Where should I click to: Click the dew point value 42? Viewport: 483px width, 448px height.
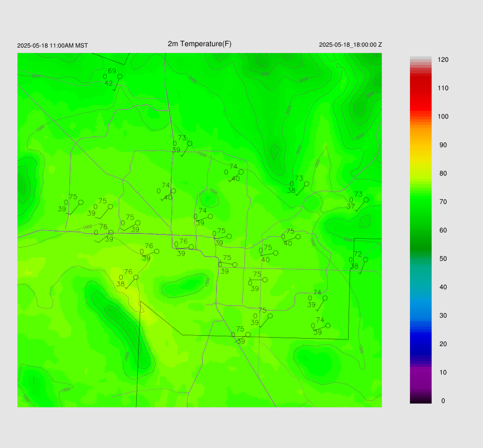pyautogui.click(x=108, y=83)
